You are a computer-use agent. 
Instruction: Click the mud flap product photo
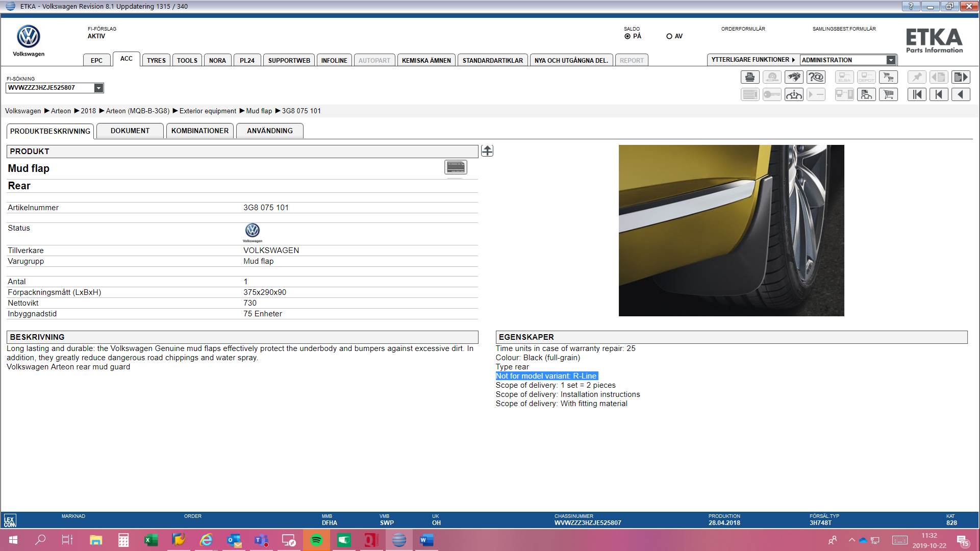[731, 231]
